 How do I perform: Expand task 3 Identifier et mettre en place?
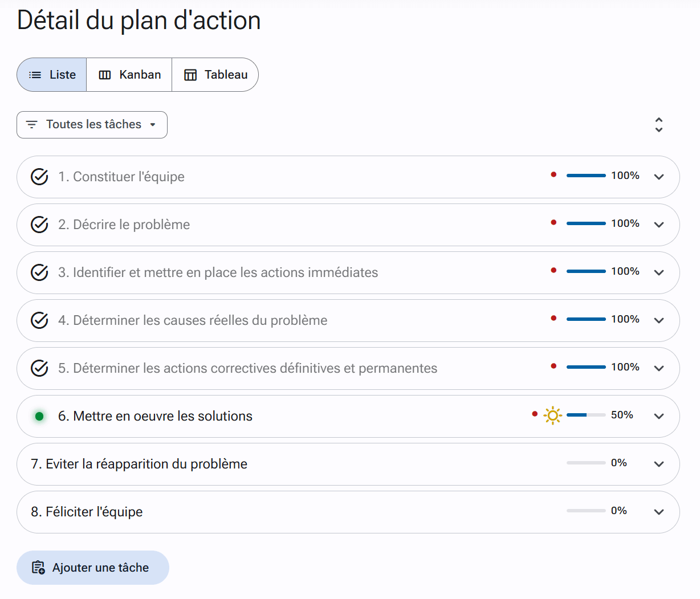659,272
